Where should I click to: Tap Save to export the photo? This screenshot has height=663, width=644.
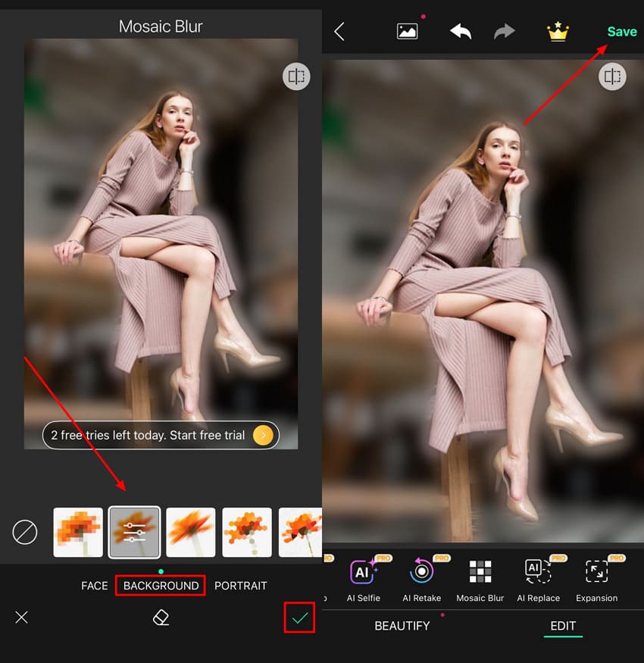click(x=621, y=31)
